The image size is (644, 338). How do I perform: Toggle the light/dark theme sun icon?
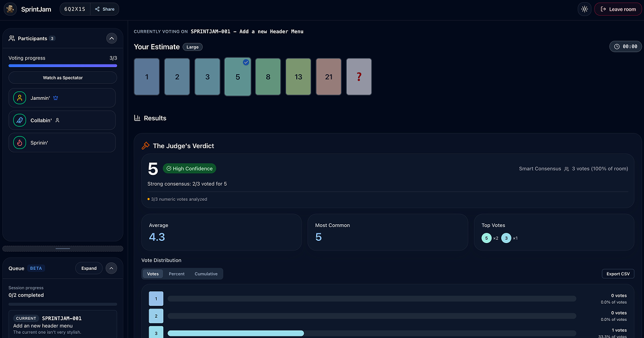click(584, 9)
